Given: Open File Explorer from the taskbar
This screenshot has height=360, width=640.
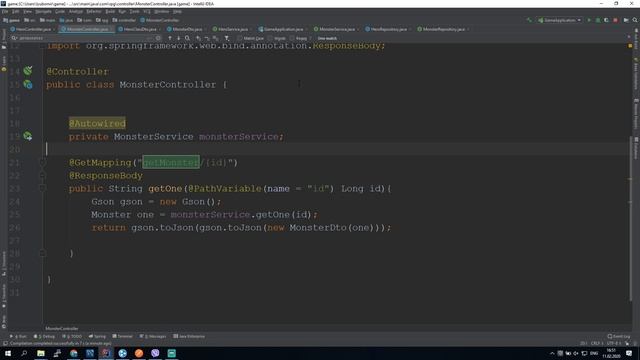Looking at the screenshot, I should pyautogui.click(x=41, y=353).
